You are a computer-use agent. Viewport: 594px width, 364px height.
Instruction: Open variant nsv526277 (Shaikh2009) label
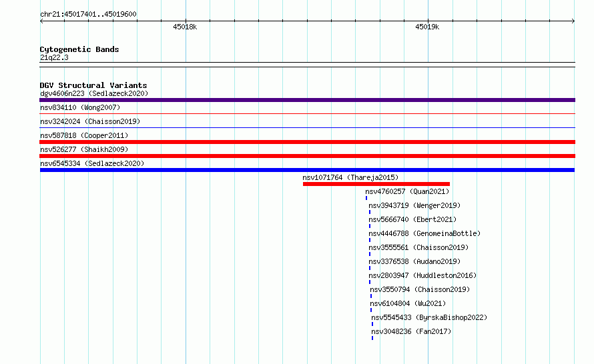(84, 149)
